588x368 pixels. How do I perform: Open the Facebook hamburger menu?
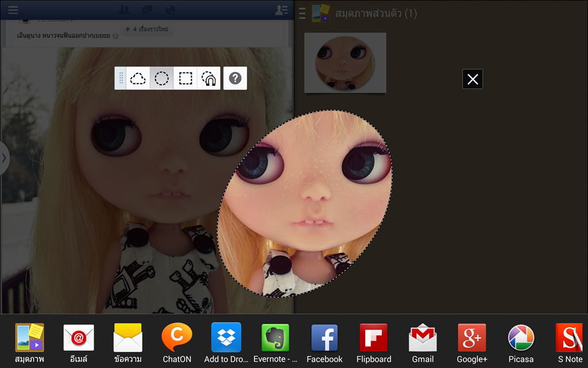(13, 10)
